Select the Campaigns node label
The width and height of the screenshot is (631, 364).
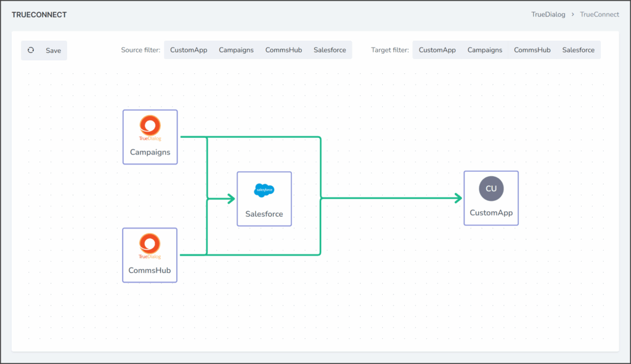pyautogui.click(x=150, y=153)
